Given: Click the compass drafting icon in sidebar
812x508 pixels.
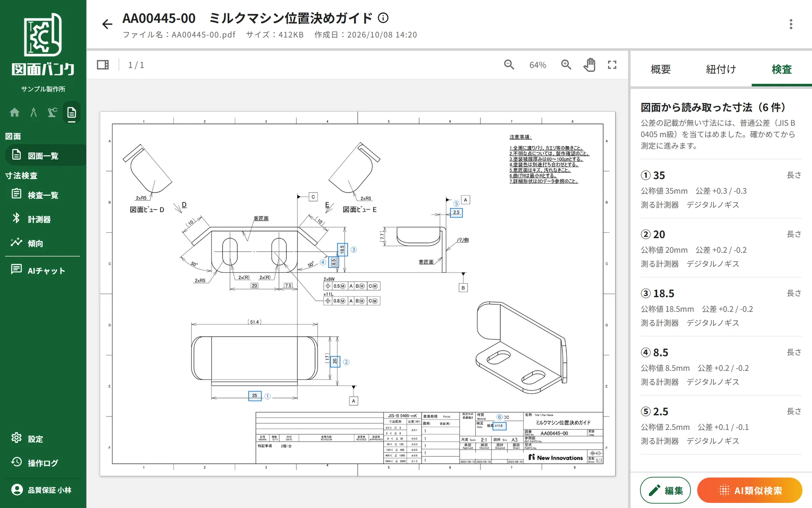Looking at the screenshot, I should pyautogui.click(x=33, y=112).
